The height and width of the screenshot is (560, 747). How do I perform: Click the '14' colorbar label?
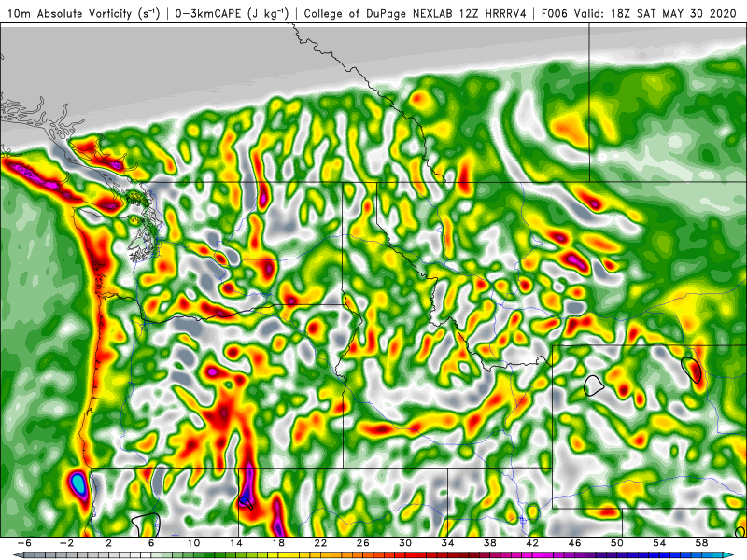tap(236, 543)
